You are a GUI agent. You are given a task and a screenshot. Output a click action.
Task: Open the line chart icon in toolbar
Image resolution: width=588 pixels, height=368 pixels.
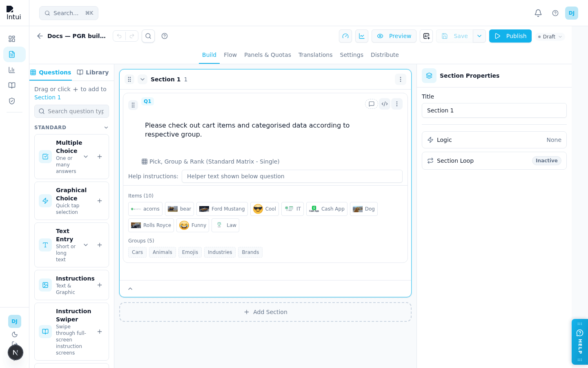[362, 36]
